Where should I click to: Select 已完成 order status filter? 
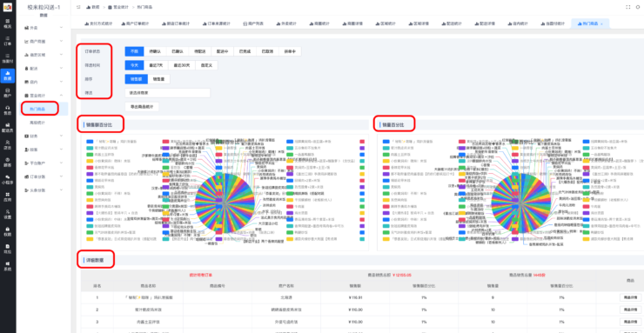tap(245, 51)
